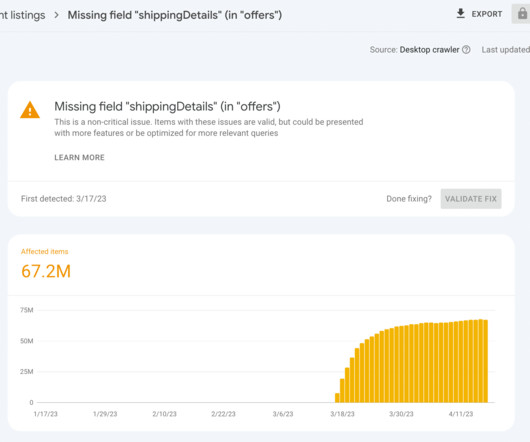Image resolution: width=530 pixels, height=442 pixels.
Task: Select the Affected items 67.2M metric
Action: pos(46,265)
